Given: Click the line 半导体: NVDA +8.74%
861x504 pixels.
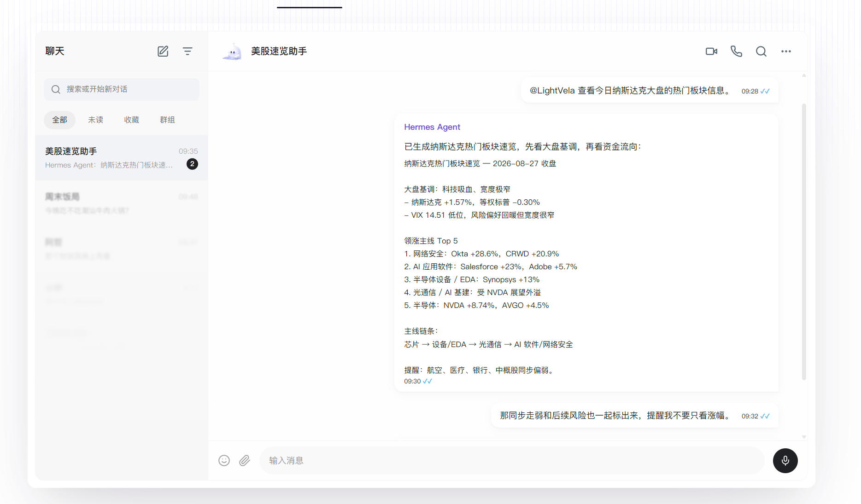Looking at the screenshot, I should click(x=476, y=305).
